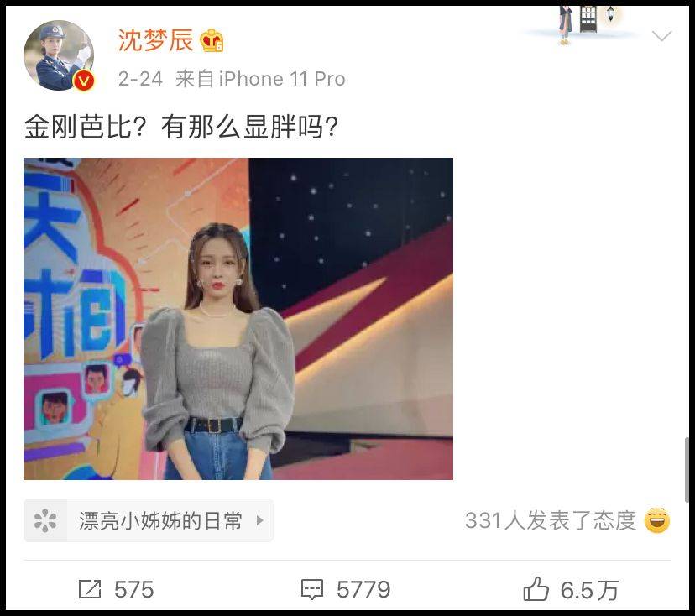Click the comment bubble icon
695x616 pixels.
[x=312, y=590]
